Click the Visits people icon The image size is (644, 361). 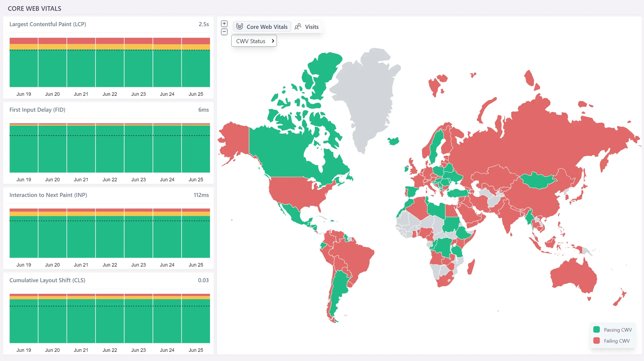(298, 27)
